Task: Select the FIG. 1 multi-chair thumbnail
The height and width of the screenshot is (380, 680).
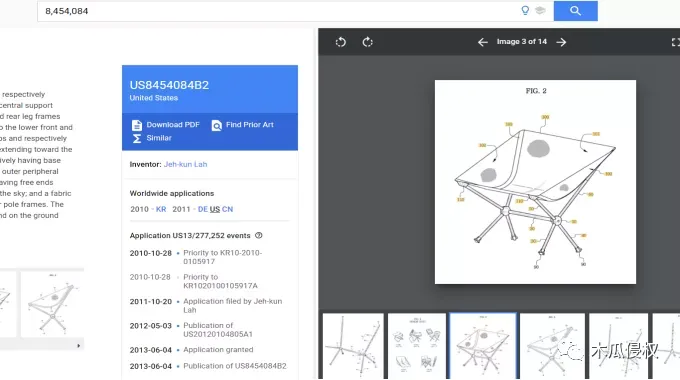Action: click(417, 346)
